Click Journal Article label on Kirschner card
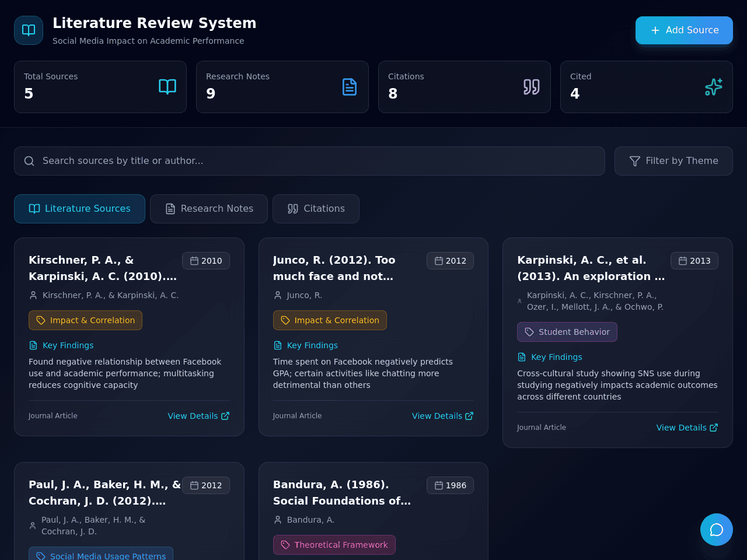 point(53,416)
